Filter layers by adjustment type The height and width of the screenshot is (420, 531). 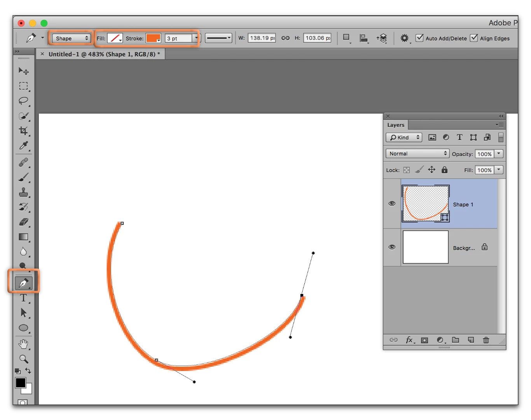tap(446, 137)
